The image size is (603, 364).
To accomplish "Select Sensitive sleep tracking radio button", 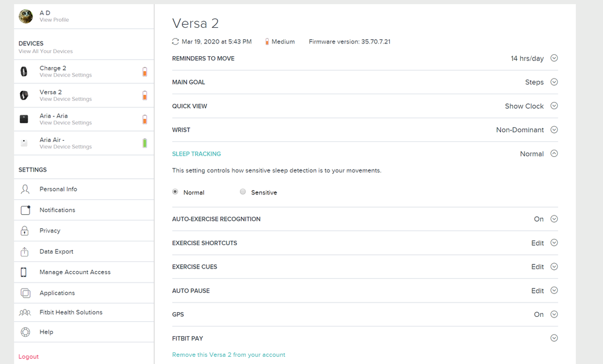I will pos(243,192).
